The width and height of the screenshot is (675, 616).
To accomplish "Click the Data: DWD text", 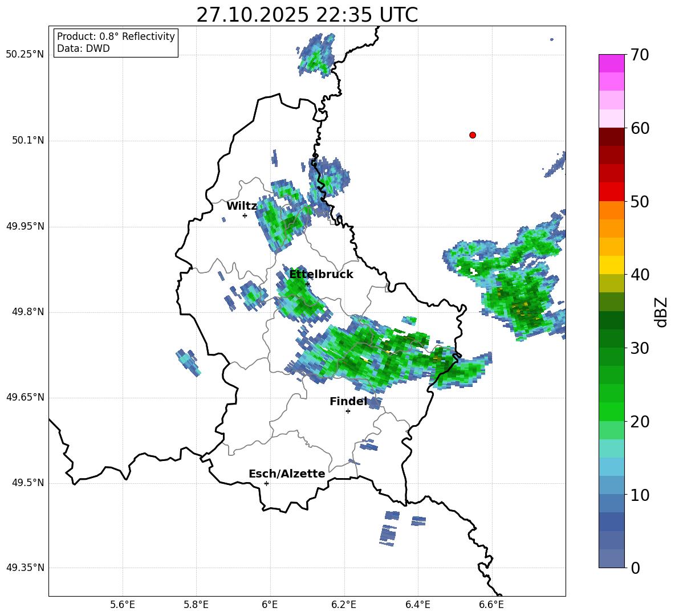I will point(83,48).
